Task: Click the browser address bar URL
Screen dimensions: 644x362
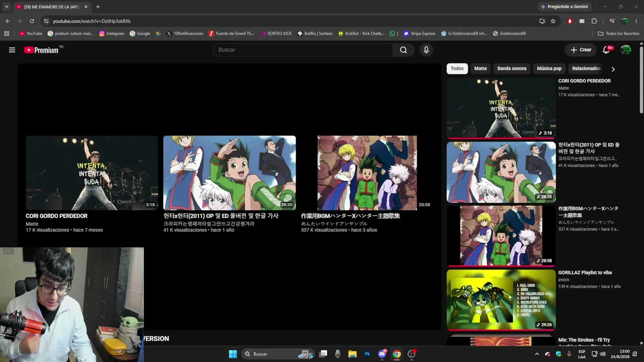Action: [92, 21]
